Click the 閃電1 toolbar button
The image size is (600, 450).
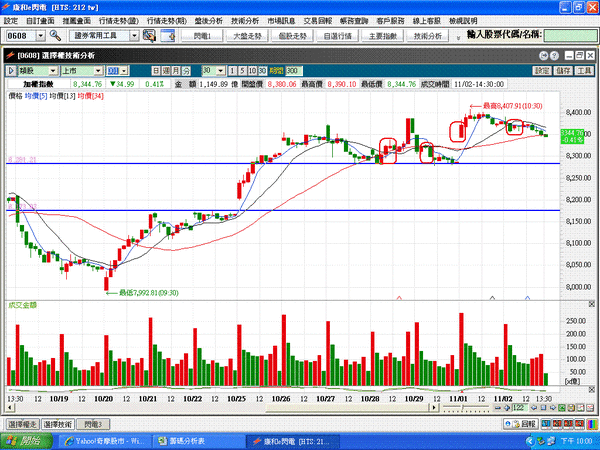pos(202,36)
